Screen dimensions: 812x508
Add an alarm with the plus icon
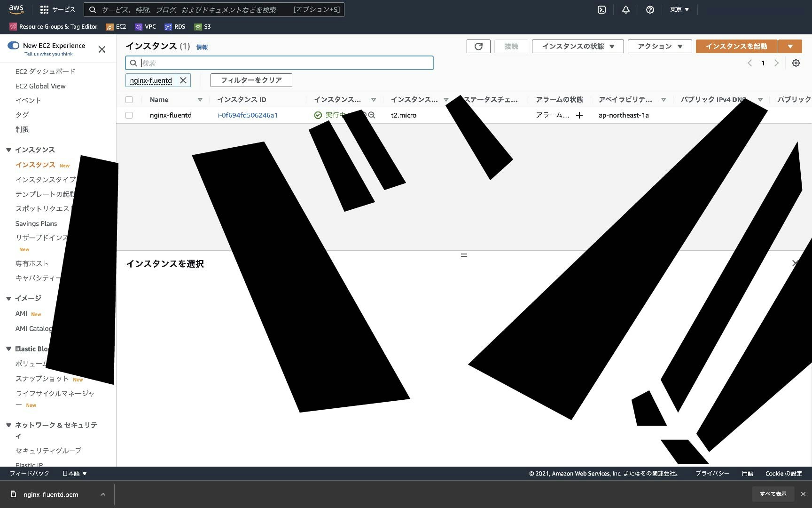(579, 115)
